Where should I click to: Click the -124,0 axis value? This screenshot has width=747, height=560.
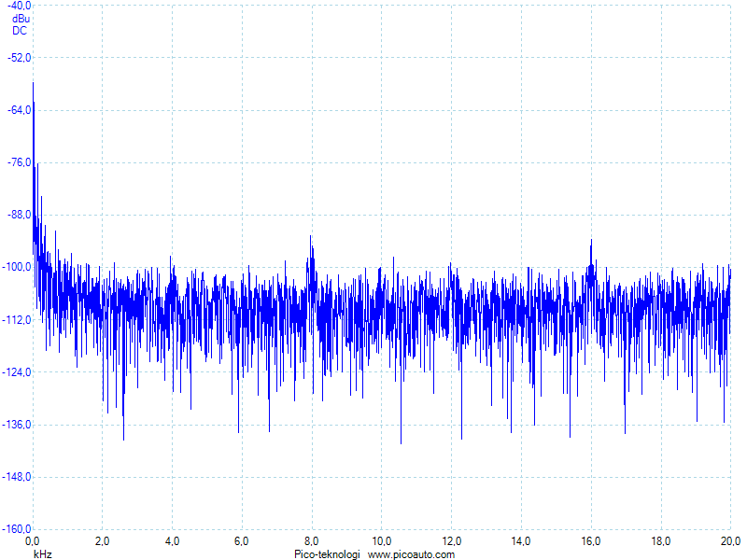coord(17,371)
